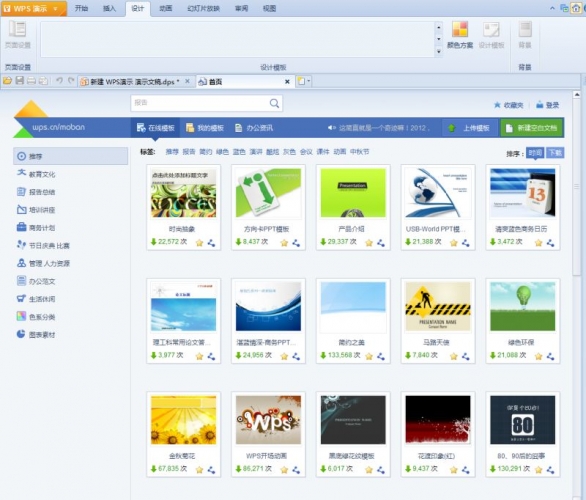This screenshot has width=586, height=500.
Task: Click the 登录 login link
Action: click(x=548, y=105)
